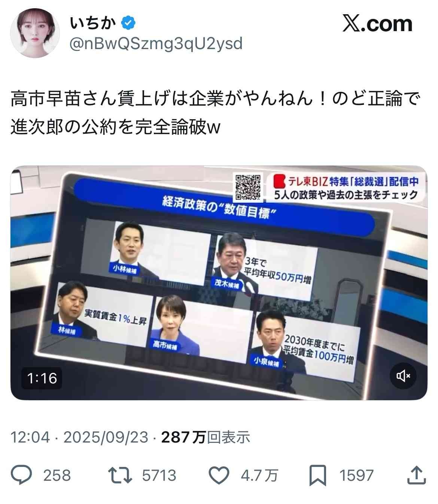The height and width of the screenshot is (504, 438).
Task: Click the X.com logo
Action: tap(377, 24)
